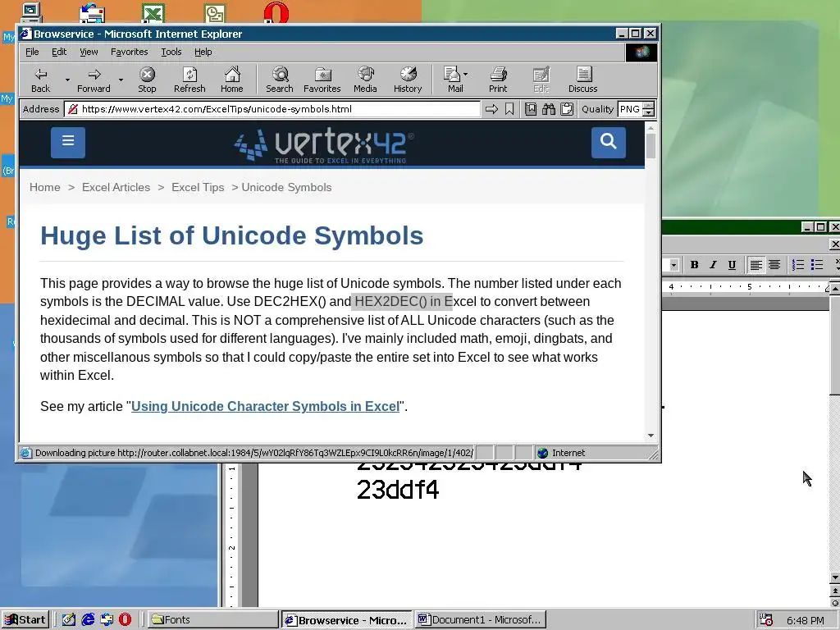Click the Forward navigation button
840x630 pixels.
(x=94, y=80)
